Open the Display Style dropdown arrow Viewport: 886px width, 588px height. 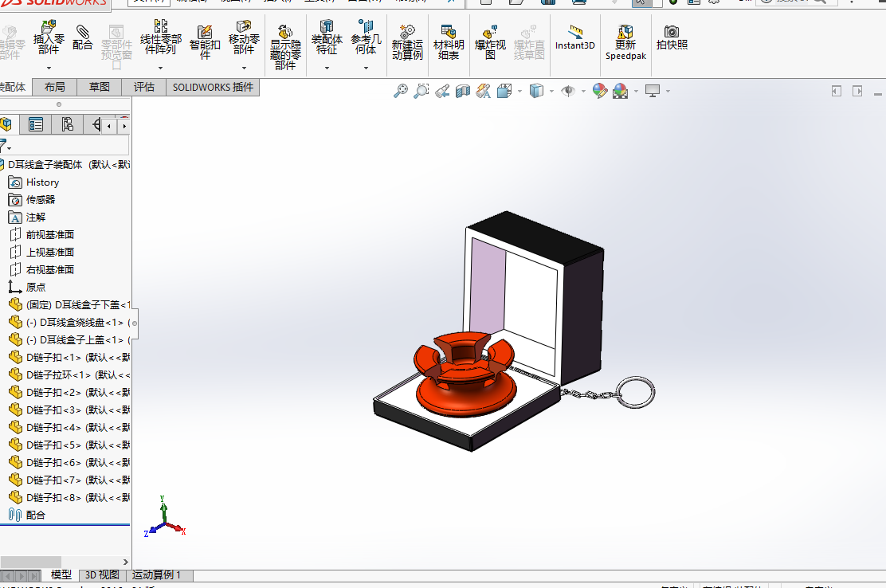click(x=551, y=91)
